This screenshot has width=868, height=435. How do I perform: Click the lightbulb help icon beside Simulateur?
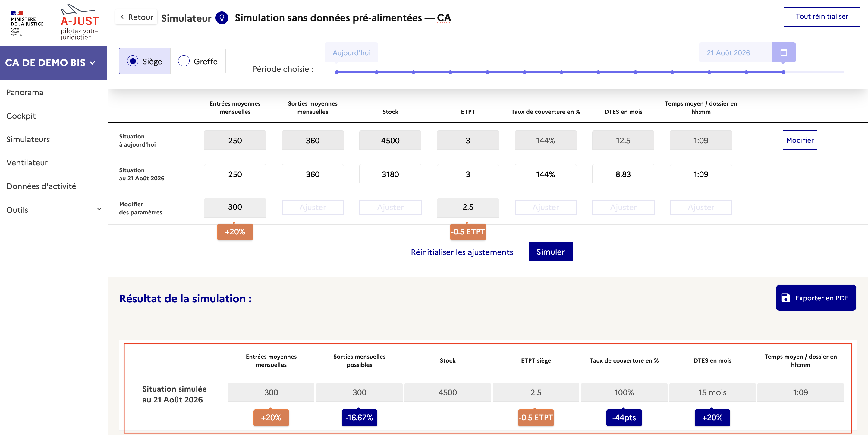222,17
